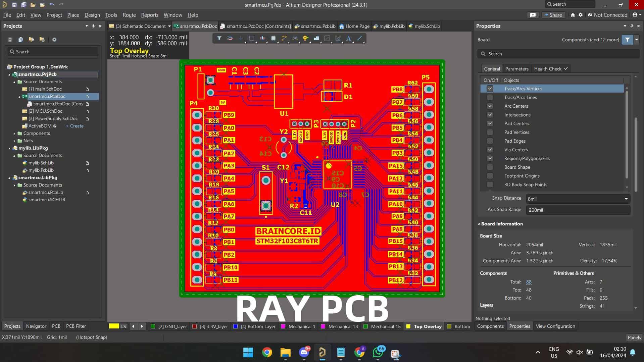This screenshot has width=644, height=362.
Task: Click the Place Via icon in Active Bar
Action: (305, 38)
